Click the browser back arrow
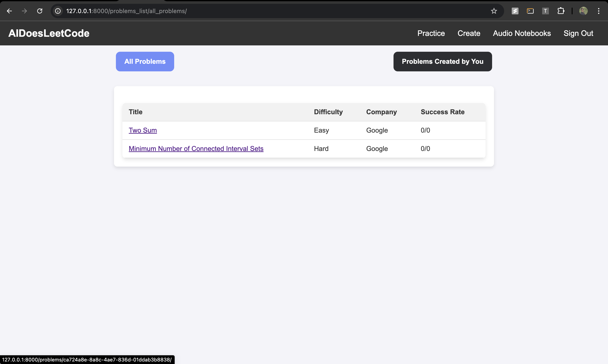This screenshot has width=608, height=364. (x=9, y=11)
